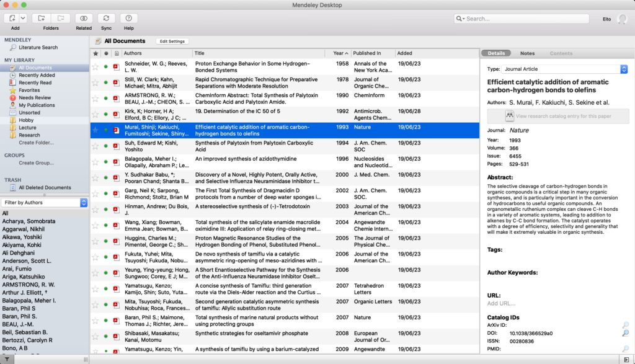Image resolution: width=635 pixels, height=364 pixels.
Task: Open the Filter by Authors dropdown
Action: 44,202
